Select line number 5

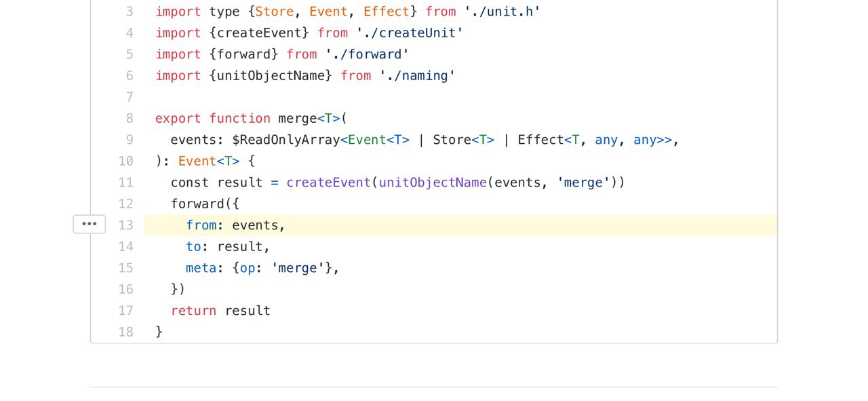130,54
